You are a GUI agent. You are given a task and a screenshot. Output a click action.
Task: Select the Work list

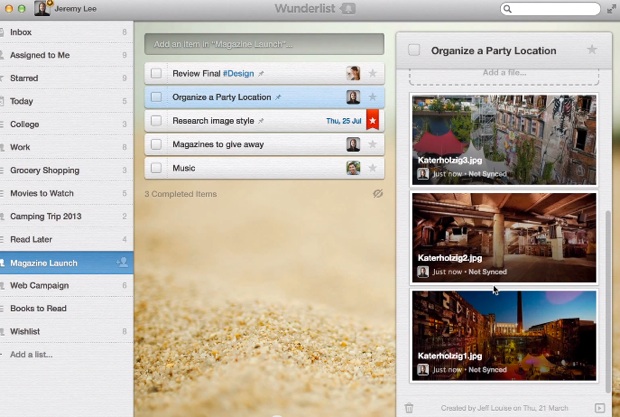(x=66, y=147)
